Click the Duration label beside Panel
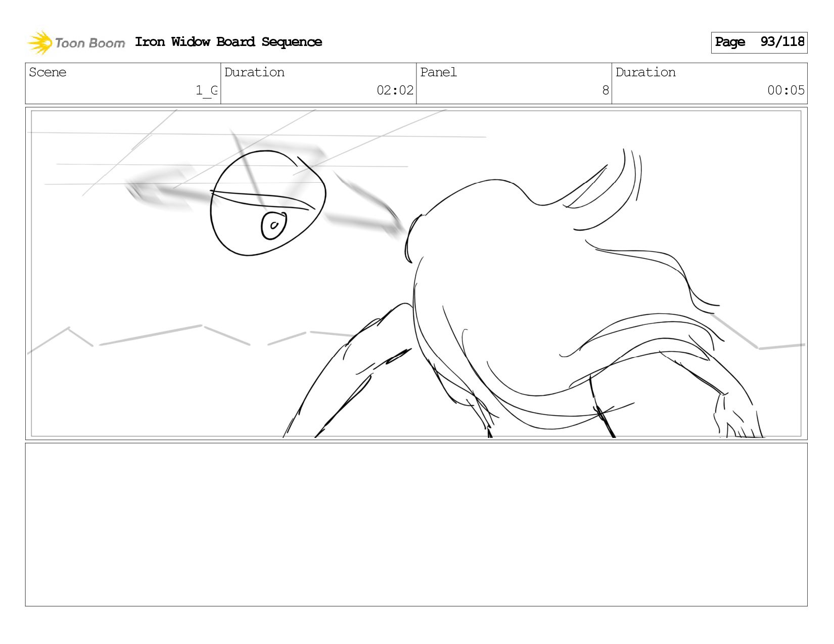Viewport: 834px width, 644px height. 645,72
